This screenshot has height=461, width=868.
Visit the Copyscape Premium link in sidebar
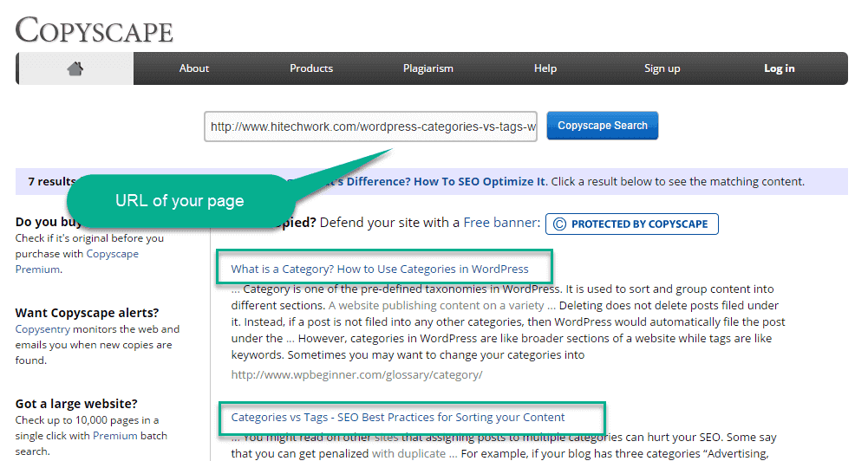click(77, 261)
